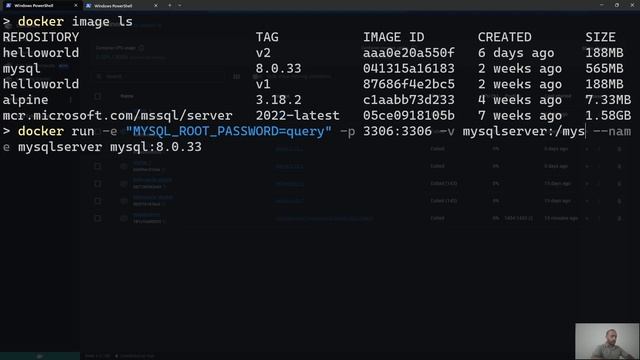Click image ID 05ce0918105b
640x360 pixels.
[409, 116]
